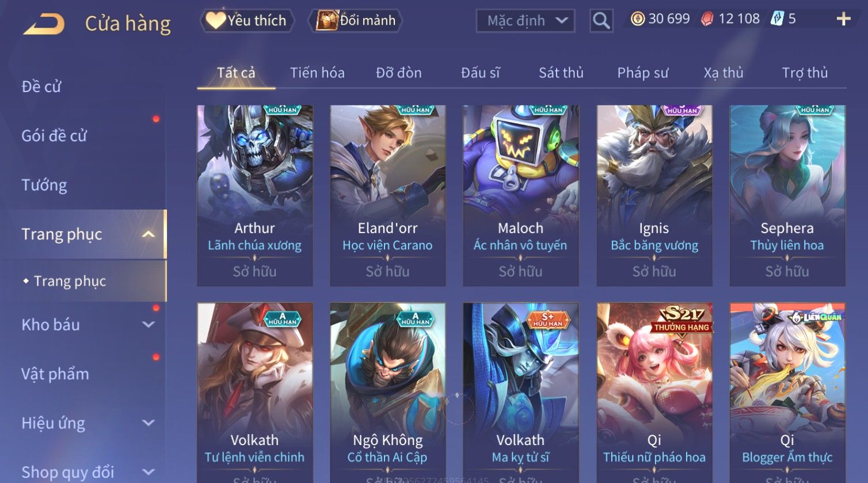The height and width of the screenshot is (483, 868).
Task: Expand the Kho báu sidebar section
Action: tap(148, 325)
